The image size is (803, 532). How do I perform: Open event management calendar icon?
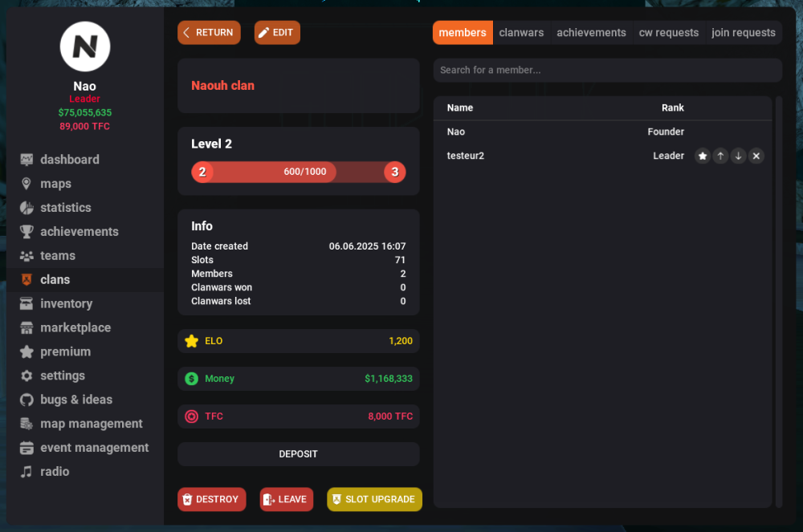tap(26, 448)
